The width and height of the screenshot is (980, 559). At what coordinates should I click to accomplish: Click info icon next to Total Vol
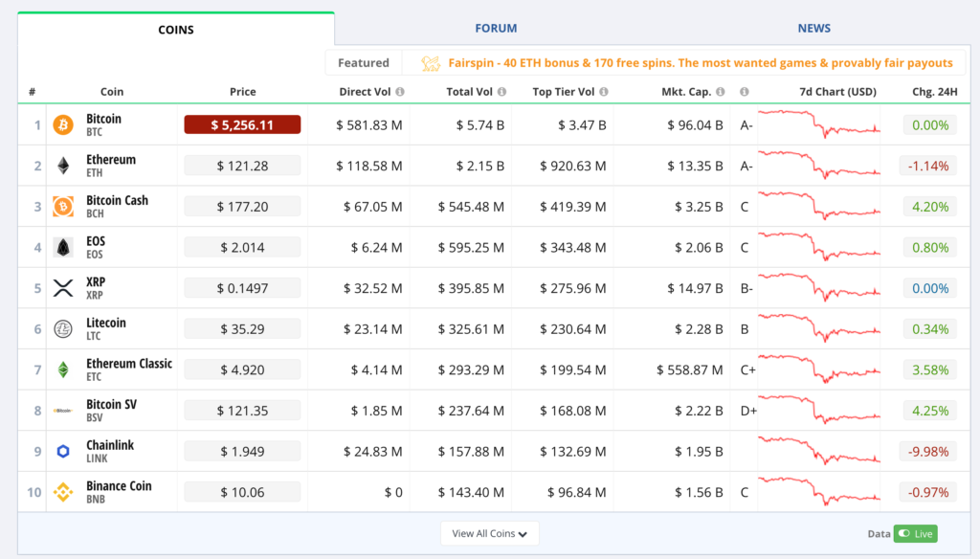[501, 92]
